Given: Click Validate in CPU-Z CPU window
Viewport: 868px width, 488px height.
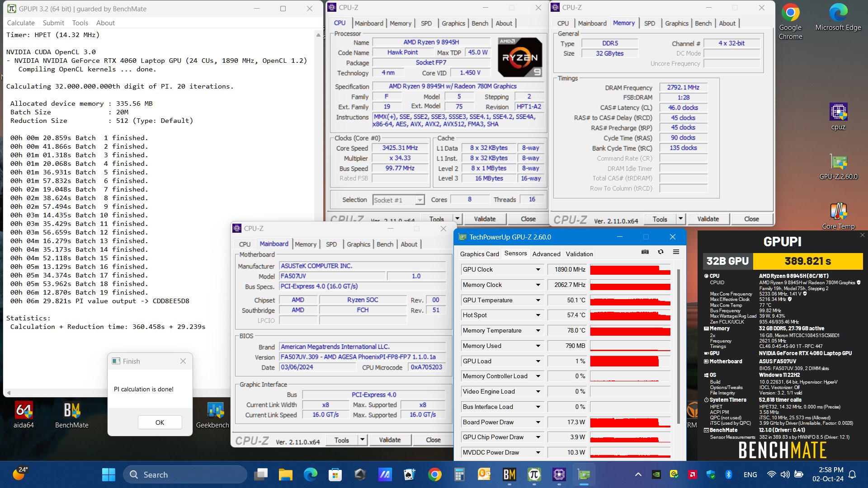Looking at the screenshot, I should point(485,219).
